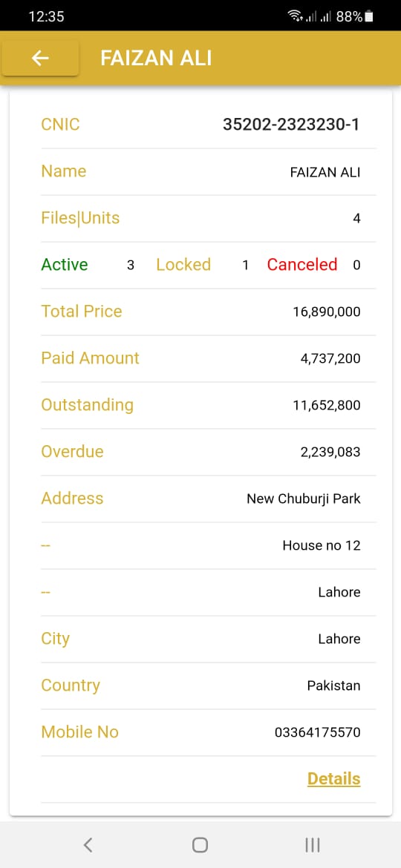Open Android recent apps button
The height and width of the screenshot is (868, 401).
coord(313,845)
